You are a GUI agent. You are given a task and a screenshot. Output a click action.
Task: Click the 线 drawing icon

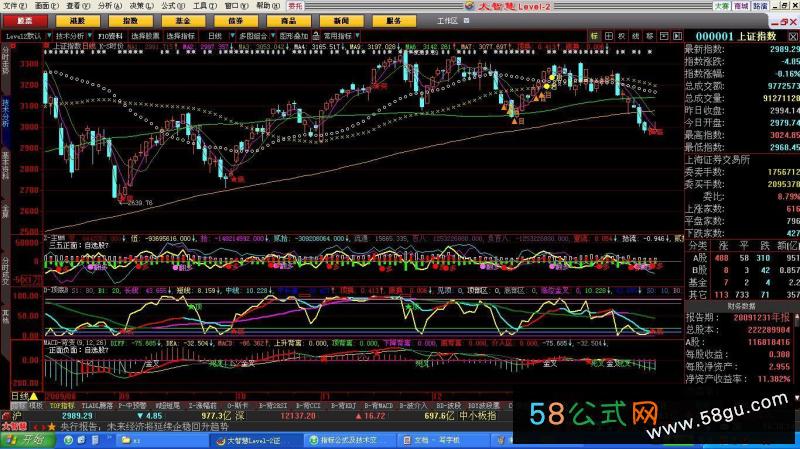coord(636,36)
